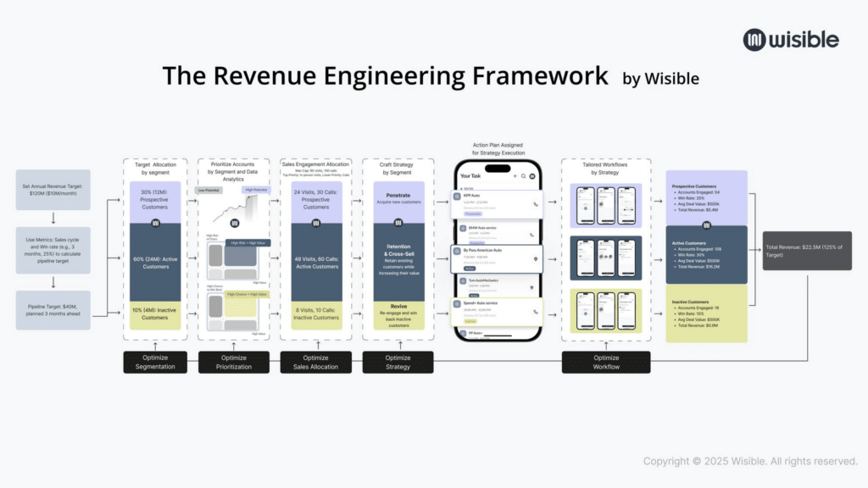Click the Revive strategy block

(398, 315)
